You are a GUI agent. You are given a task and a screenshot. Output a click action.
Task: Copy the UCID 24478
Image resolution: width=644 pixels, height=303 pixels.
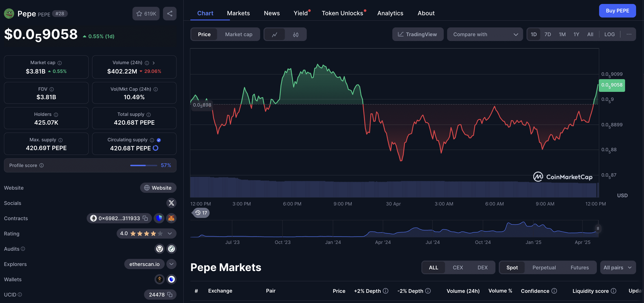point(170,295)
